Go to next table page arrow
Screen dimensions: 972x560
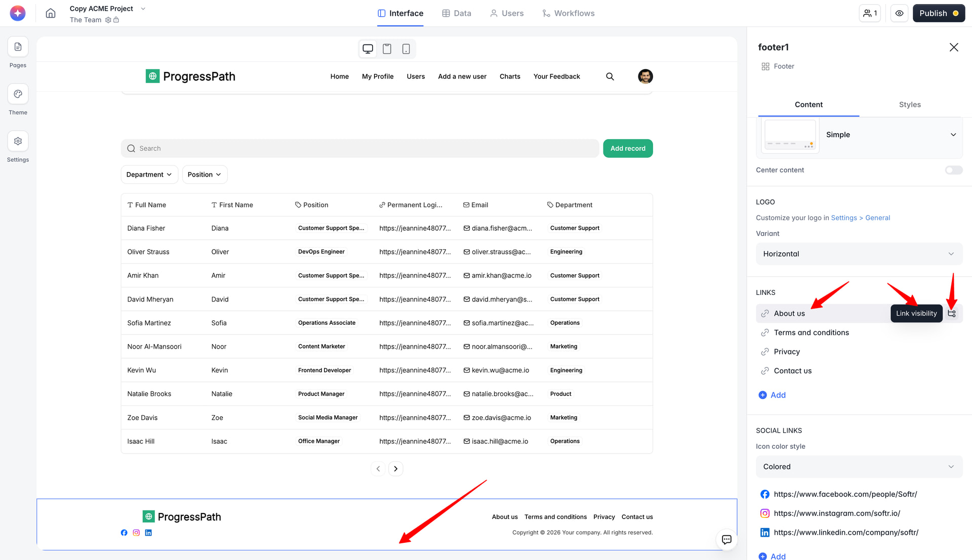(395, 469)
